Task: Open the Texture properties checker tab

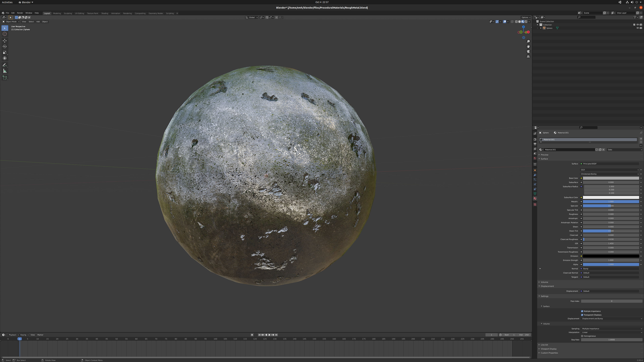Action: coord(535,205)
